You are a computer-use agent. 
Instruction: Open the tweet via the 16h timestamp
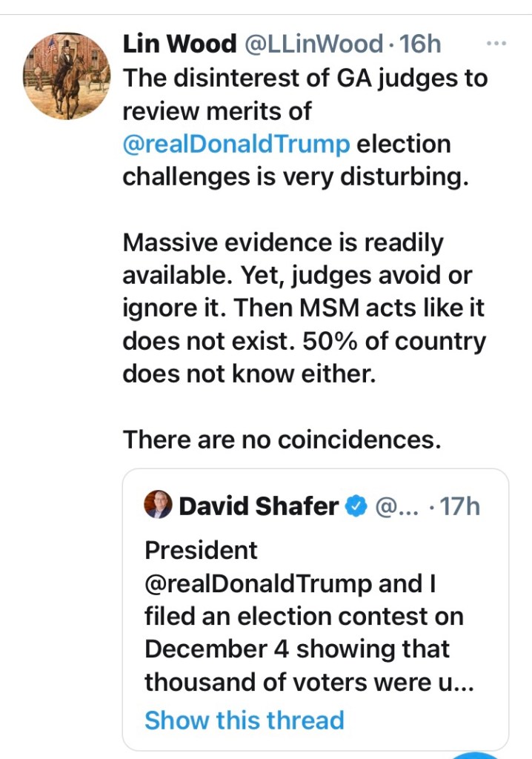[x=420, y=44]
